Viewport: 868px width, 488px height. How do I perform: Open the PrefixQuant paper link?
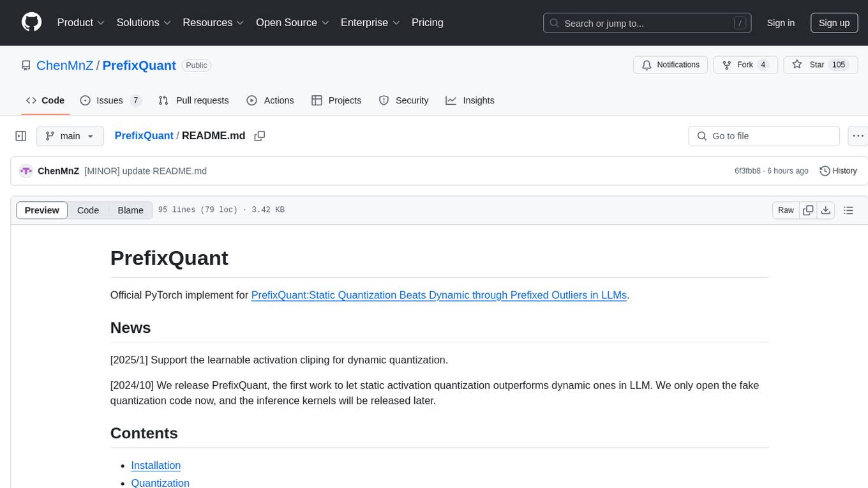click(x=439, y=295)
